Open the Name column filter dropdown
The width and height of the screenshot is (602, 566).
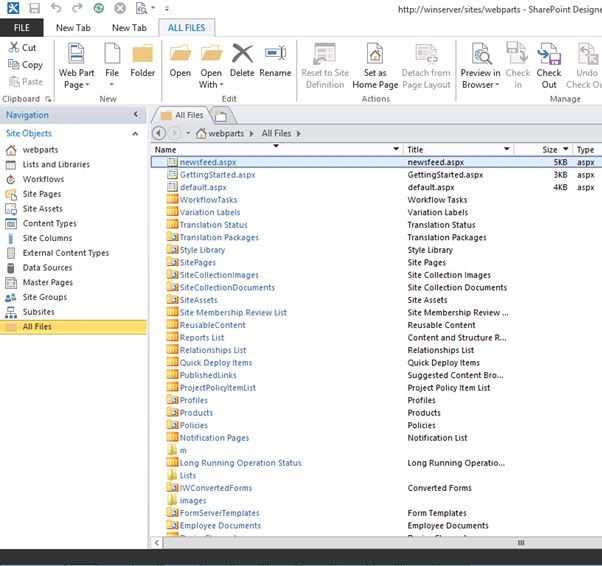coord(396,149)
